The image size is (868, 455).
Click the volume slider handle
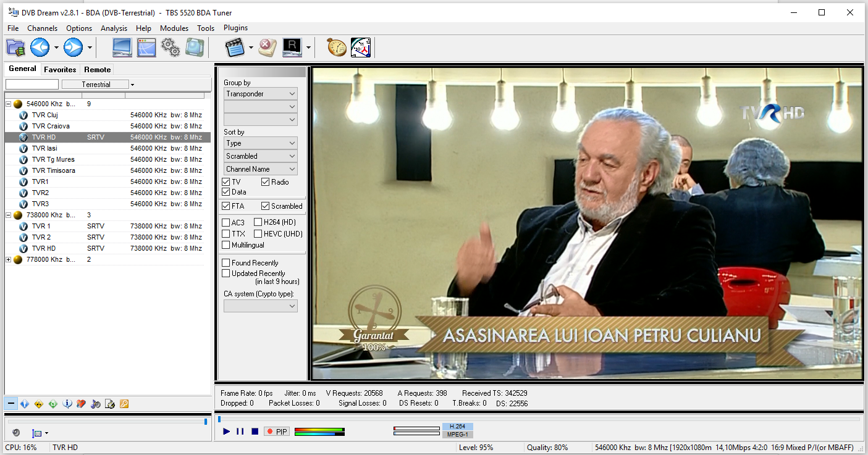coord(206,421)
